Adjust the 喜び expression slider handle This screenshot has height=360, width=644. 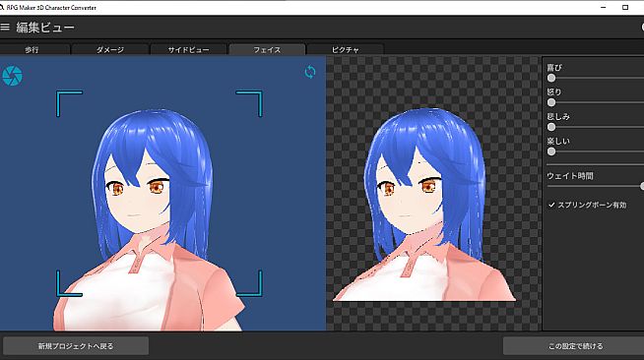(x=551, y=78)
